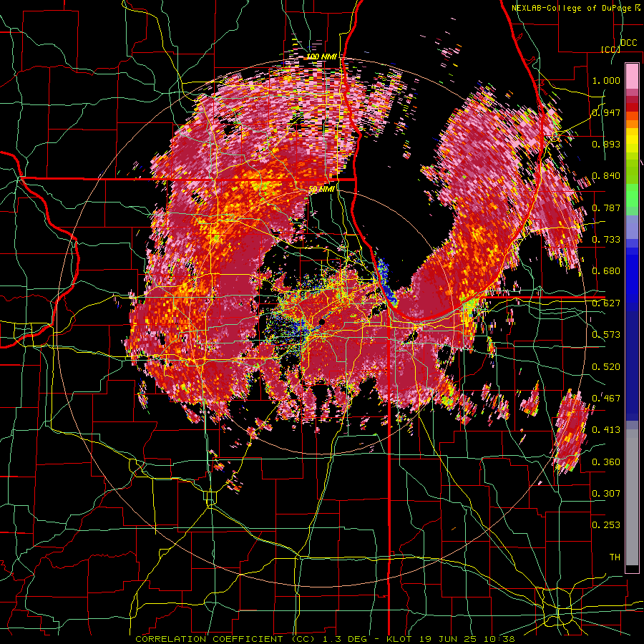Click the 0.840 scale label
644x644 pixels.
pos(606,176)
